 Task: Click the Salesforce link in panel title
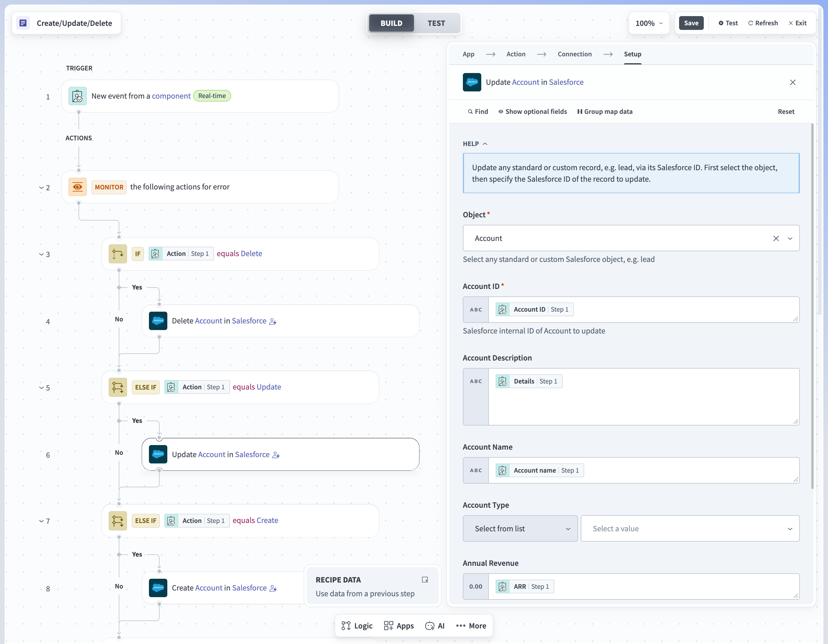click(566, 82)
